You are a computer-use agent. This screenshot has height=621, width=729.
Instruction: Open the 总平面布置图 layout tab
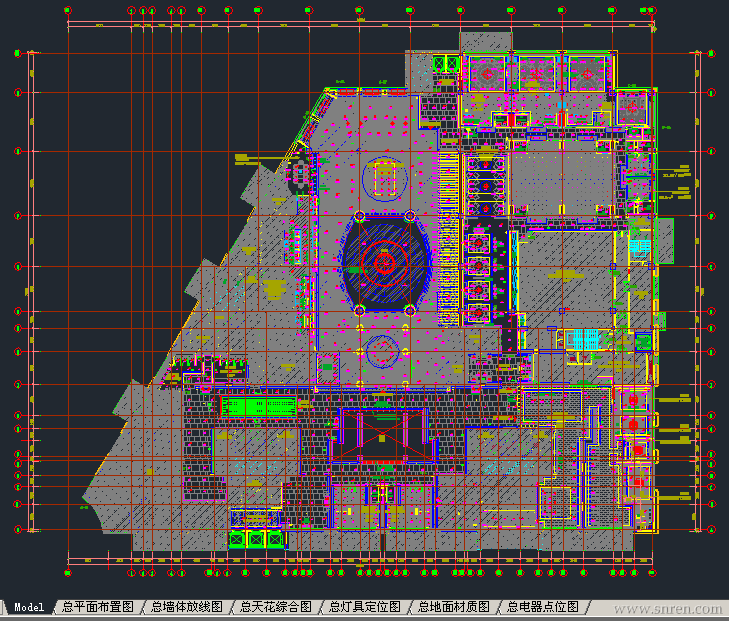98,607
